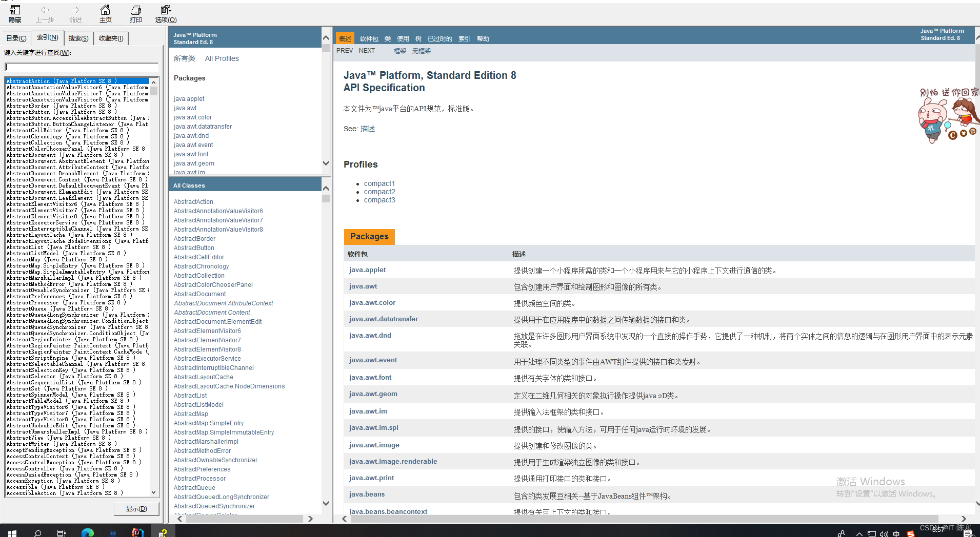980x537 pixels.
Task: Select AccessibleAction in the index list
Action: (x=64, y=493)
